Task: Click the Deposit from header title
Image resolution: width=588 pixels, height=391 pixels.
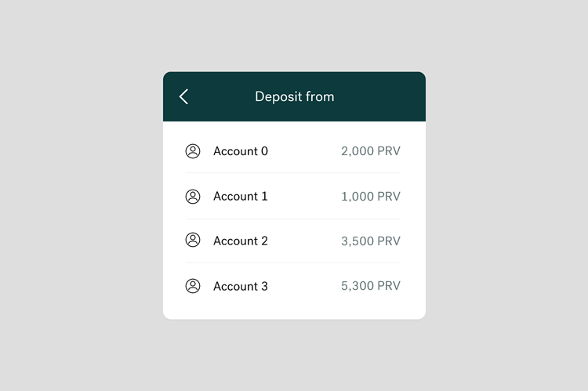Action: pyautogui.click(x=294, y=96)
